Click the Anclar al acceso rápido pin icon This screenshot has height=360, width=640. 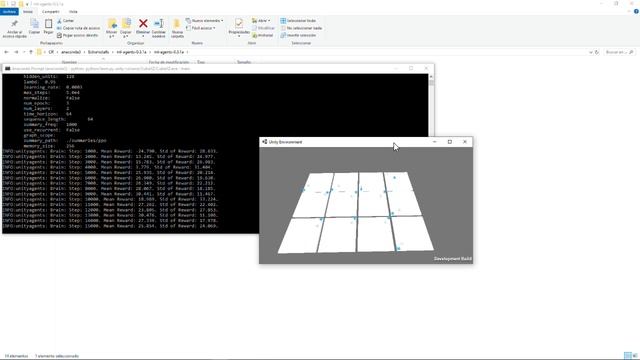click(14, 24)
